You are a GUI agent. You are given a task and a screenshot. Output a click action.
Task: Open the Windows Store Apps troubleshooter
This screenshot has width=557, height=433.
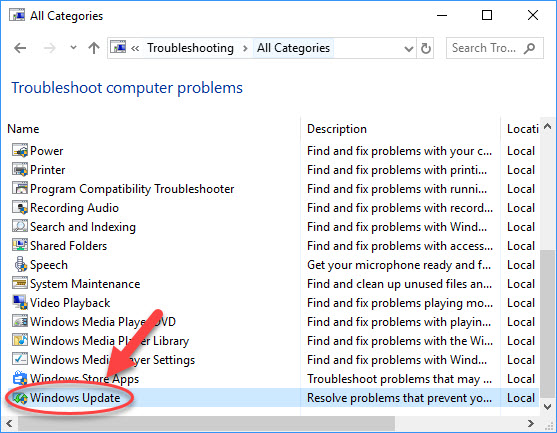tap(84, 379)
